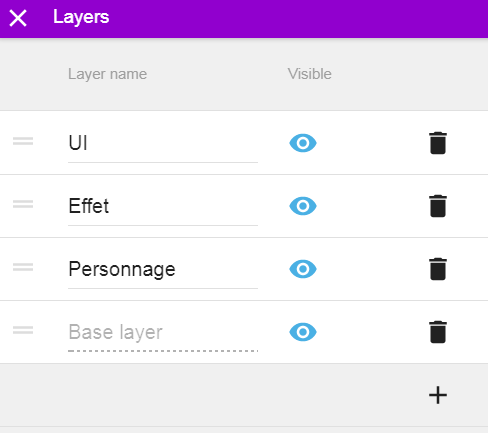Delete the UI layer
Image resolution: width=488 pixels, height=433 pixels.
(x=438, y=143)
